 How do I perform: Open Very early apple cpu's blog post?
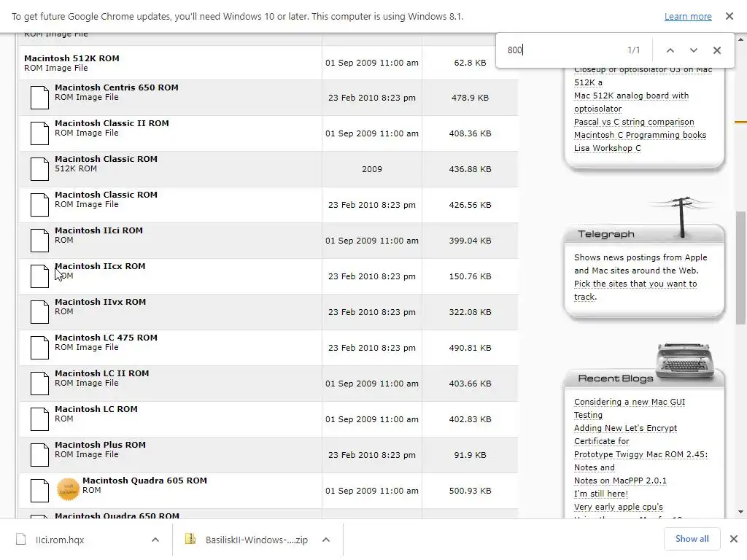click(619, 507)
